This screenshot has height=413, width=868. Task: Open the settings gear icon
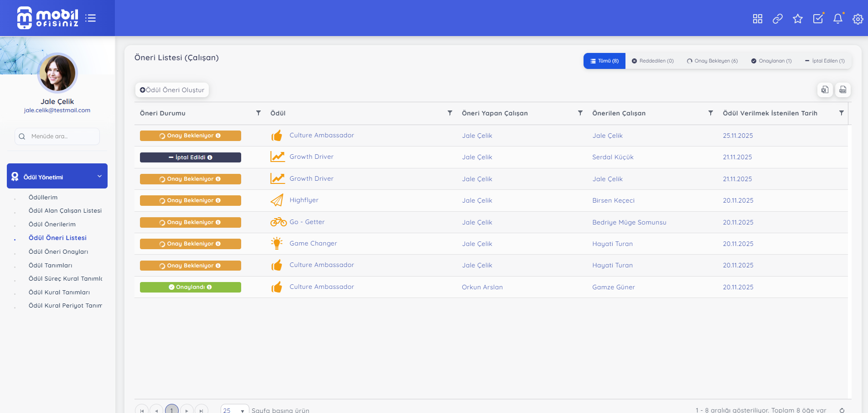coord(858,19)
